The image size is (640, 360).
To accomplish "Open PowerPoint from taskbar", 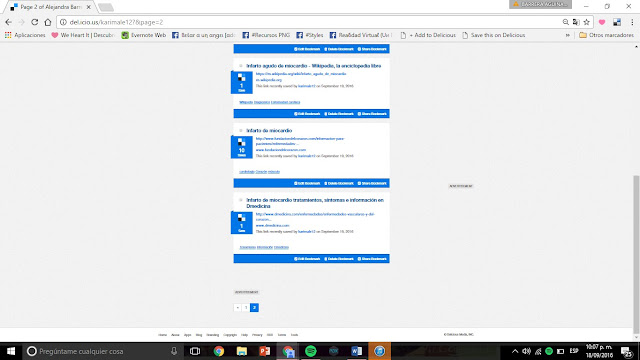I will 264,351.
